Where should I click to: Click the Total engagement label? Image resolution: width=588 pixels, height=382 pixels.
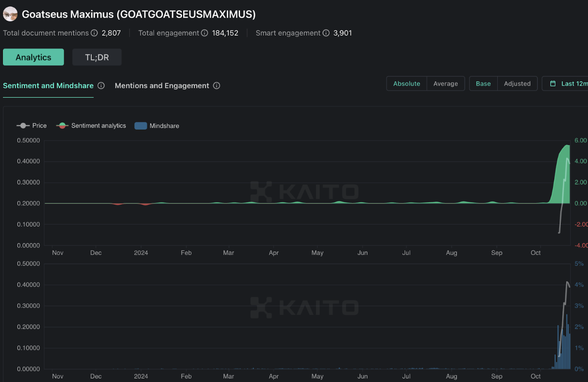tap(169, 33)
